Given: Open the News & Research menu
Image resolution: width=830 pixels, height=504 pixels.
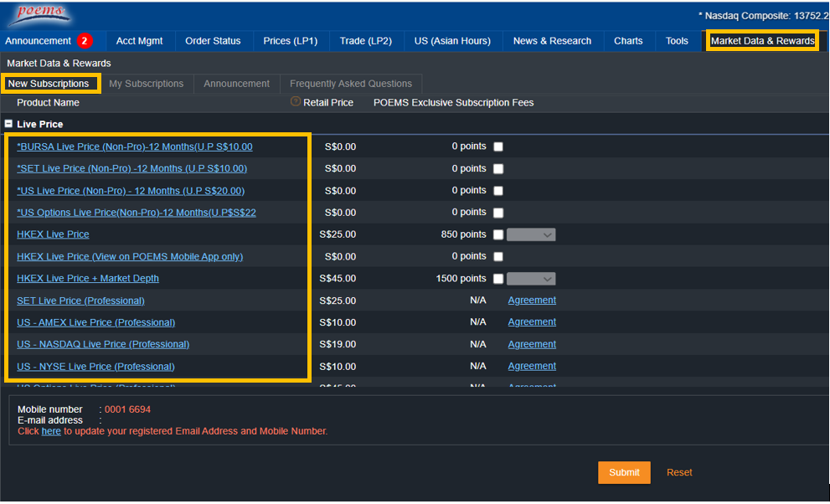Looking at the screenshot, I should coord(552,41).
